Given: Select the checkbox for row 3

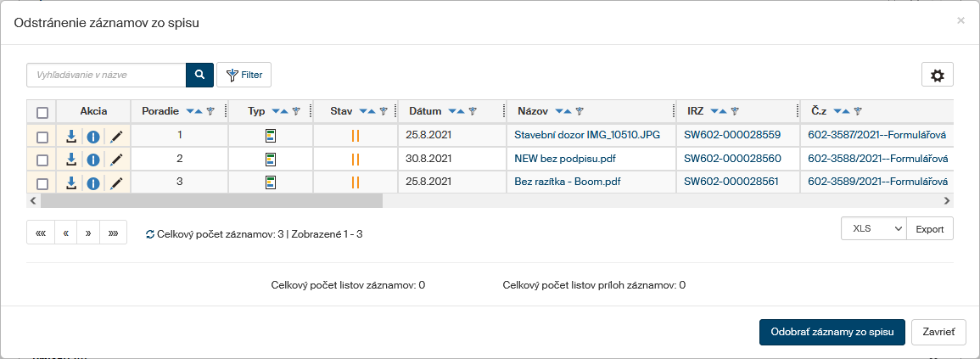Looking at the screenshot, I should click(x=42, y=182).
